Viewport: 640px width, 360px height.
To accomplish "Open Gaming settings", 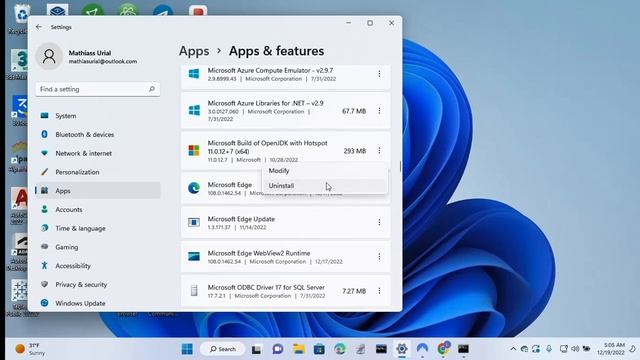I will pyautogui.click(x=98, y=247).
